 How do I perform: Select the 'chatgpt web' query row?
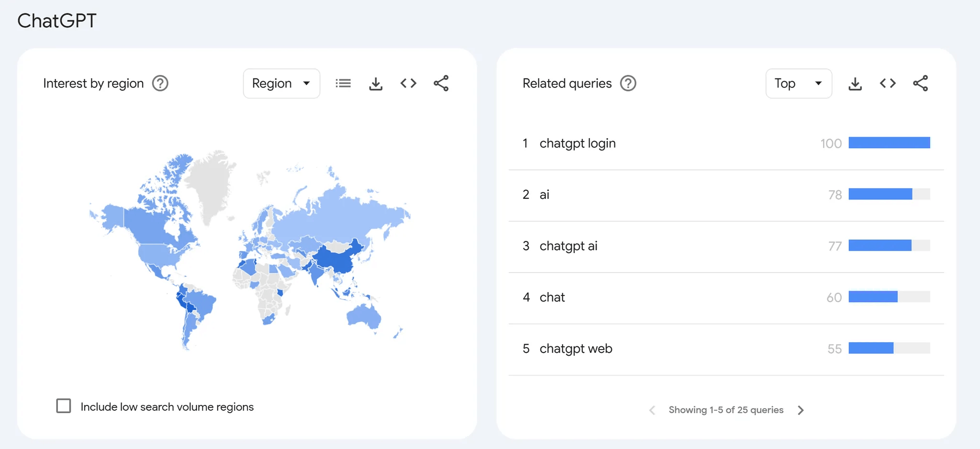tap(726, 349)
